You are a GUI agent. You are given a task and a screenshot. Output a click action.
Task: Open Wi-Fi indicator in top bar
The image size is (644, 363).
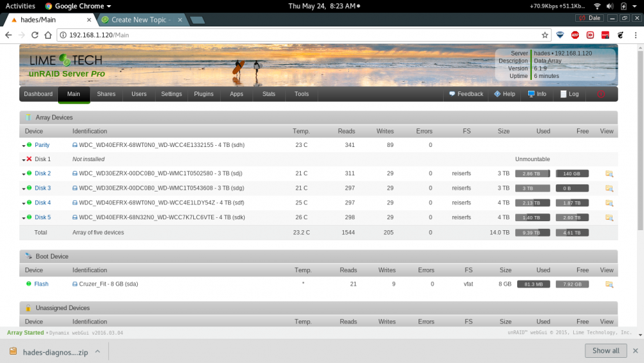(597, 6)
